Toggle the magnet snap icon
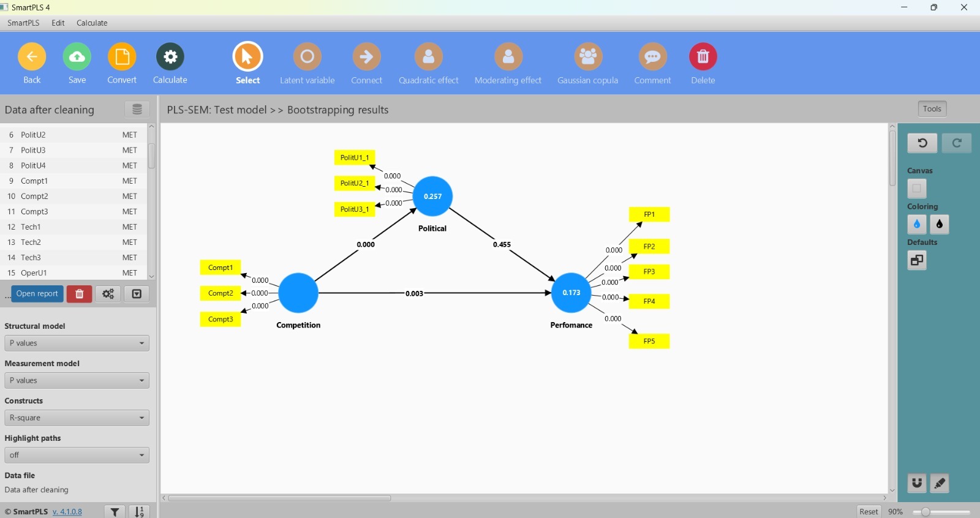Viewport: 980px width, 518px height. 916,483
